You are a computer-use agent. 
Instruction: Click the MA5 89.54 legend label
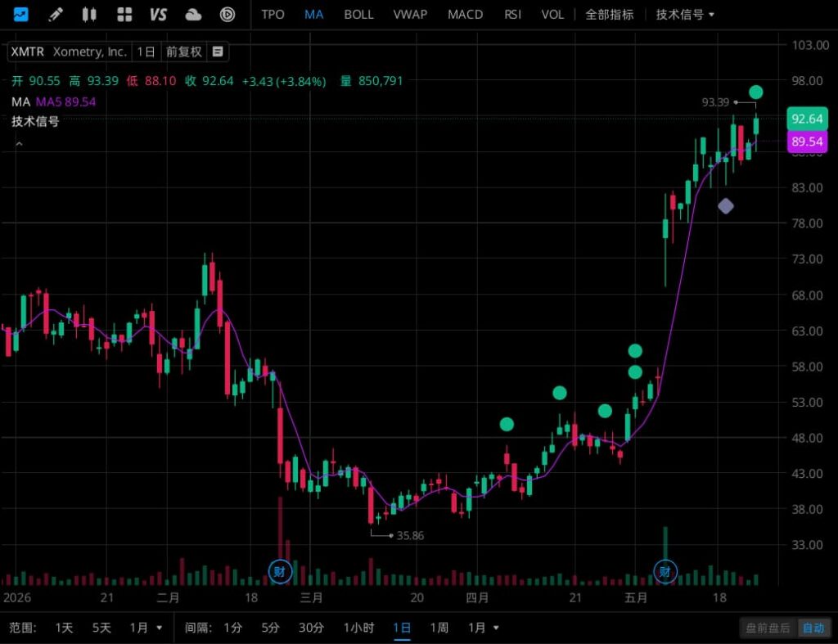click(65, 101)
